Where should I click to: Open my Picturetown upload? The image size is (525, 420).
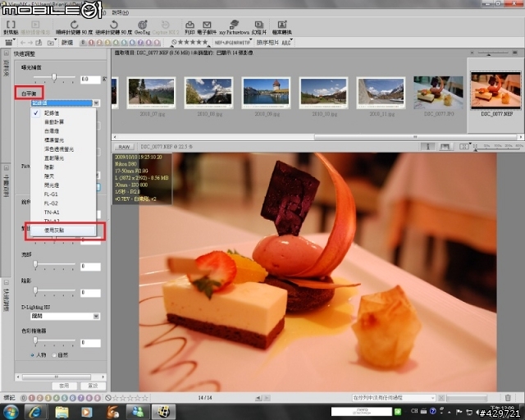[234, 27]
